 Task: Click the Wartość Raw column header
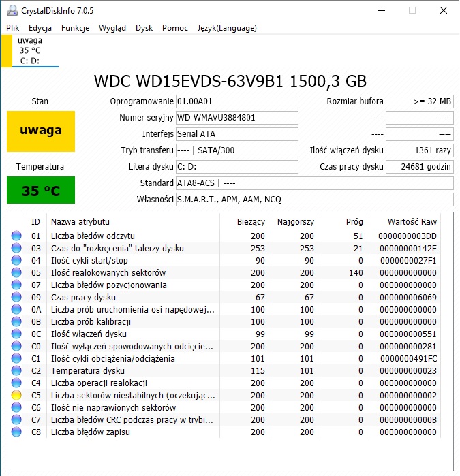(404, 222)
